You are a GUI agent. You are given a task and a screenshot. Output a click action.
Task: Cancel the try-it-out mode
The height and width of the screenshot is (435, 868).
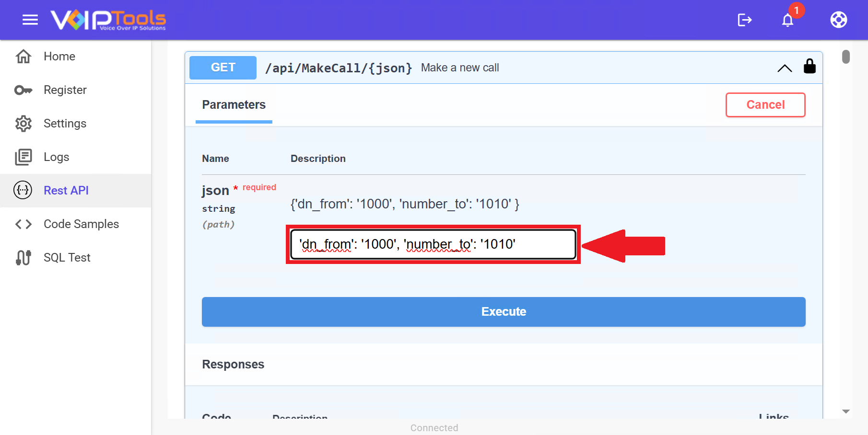(x=765, y=105)
